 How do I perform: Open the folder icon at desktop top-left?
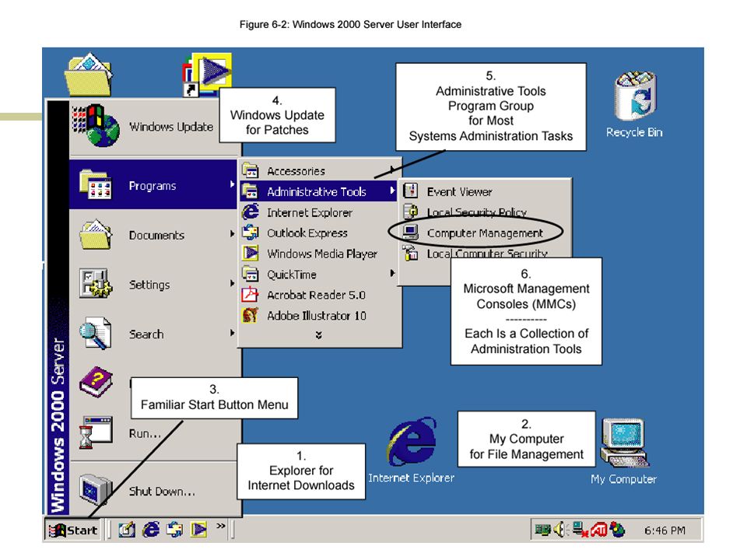point(89,75)
